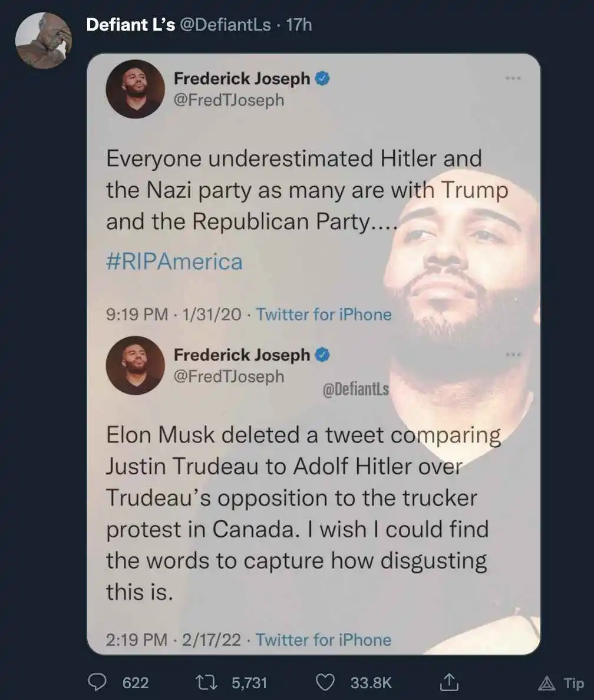Click the Twitter for iPhone source link
594x700 pixels.
click(324, 314)
